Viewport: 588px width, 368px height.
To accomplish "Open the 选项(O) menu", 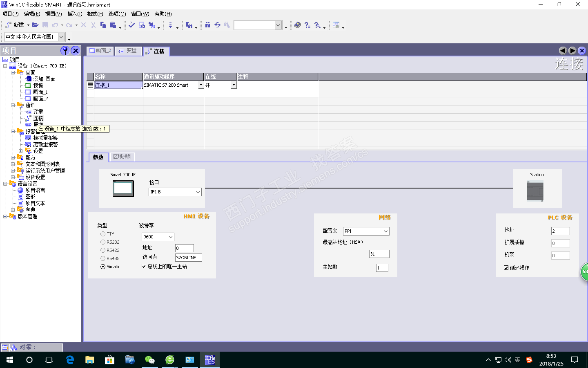I will 117,14.
